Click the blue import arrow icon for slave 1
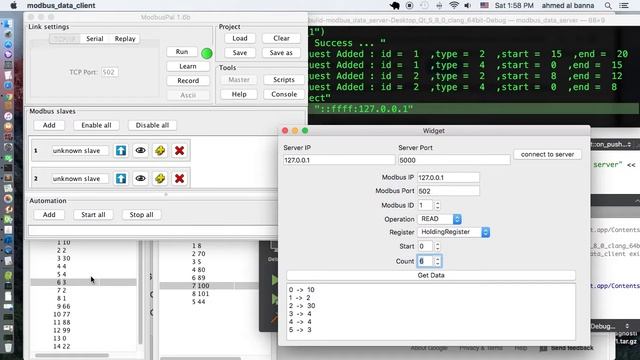 (x=121, y=151)
